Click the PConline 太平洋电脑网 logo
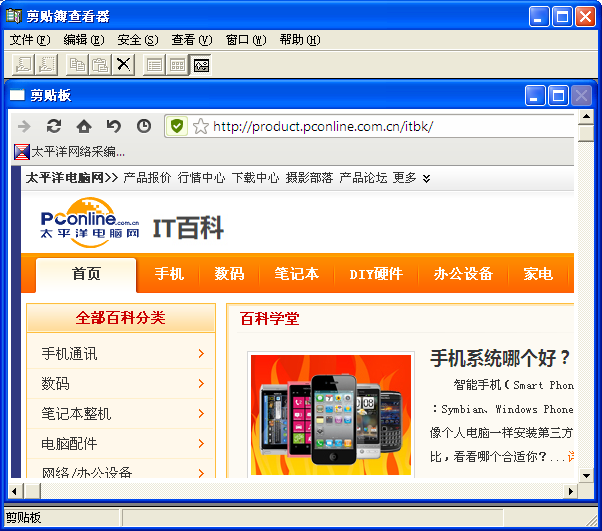Viewport: 602px width, 531px height. [x=89, y=223]
